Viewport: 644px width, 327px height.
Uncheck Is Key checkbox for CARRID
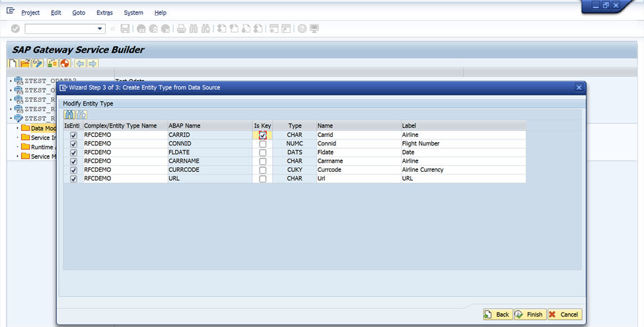pyautogui.click(x=263, y=135)
